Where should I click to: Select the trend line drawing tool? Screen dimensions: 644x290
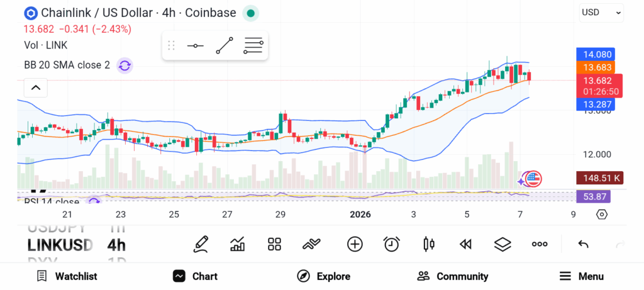[225, 45]
